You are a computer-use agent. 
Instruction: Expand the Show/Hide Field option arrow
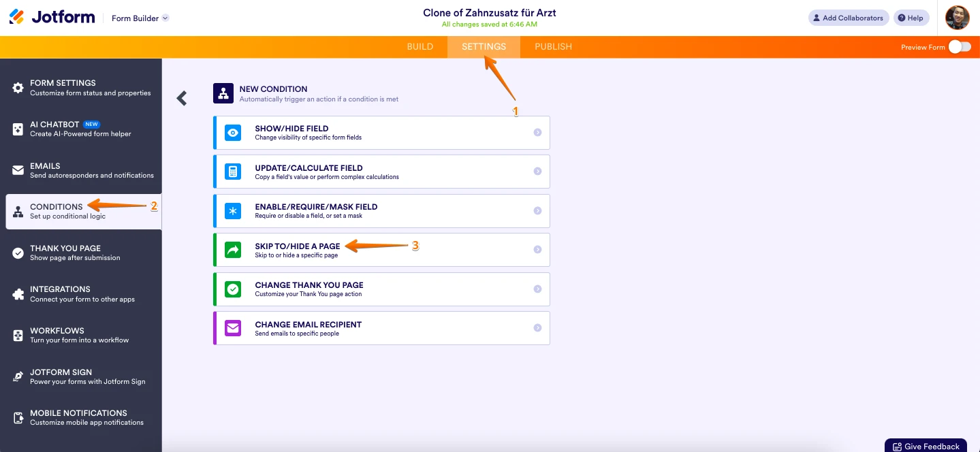click(537, 133)
